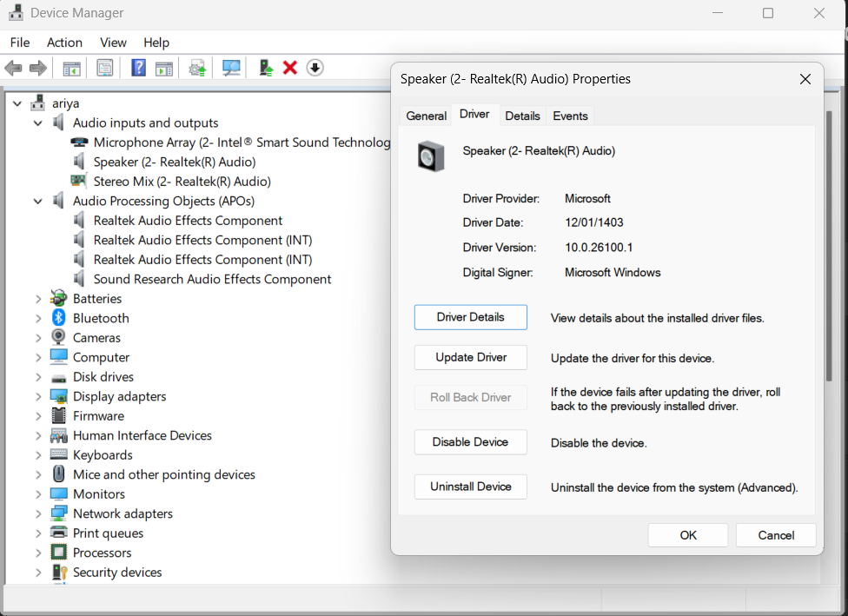Image resolution: width=848 pixels, height=616 pixels.
Task: Click Enable device green arrow icon
Action: (266, 68)
